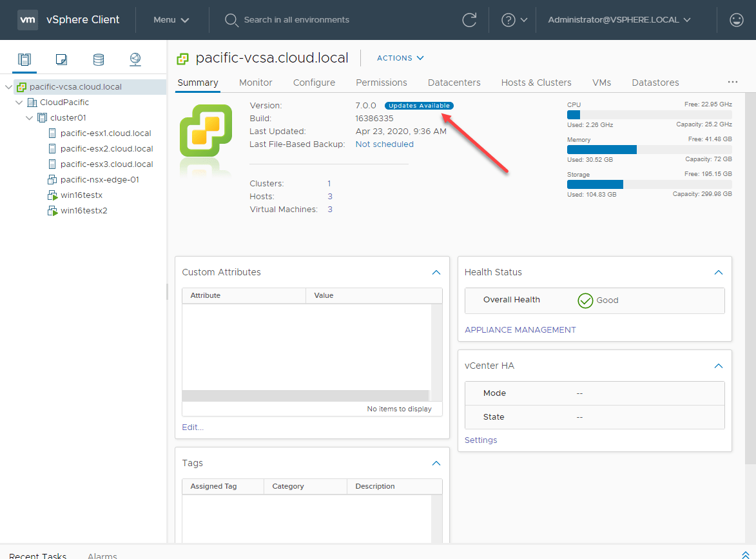
Task: Click the Updates Available badge
Action: click(x=419, y=106)
